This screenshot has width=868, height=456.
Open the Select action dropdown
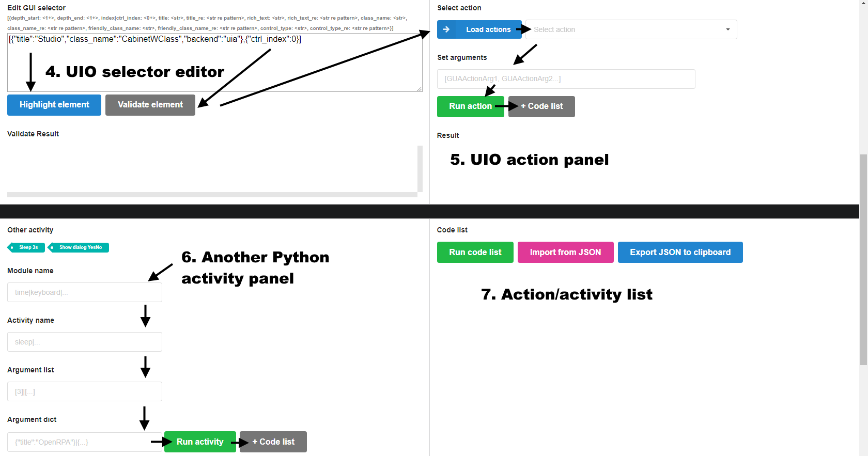click(x=631, y=29)
